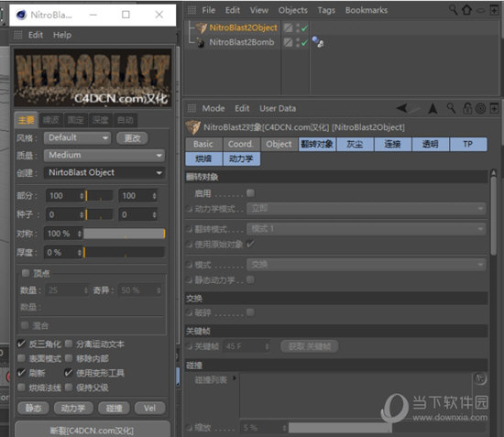The image size is (504, 437).
Task: Uncheck the 反三角化 checkbox
Action: [x=21, y=344]
